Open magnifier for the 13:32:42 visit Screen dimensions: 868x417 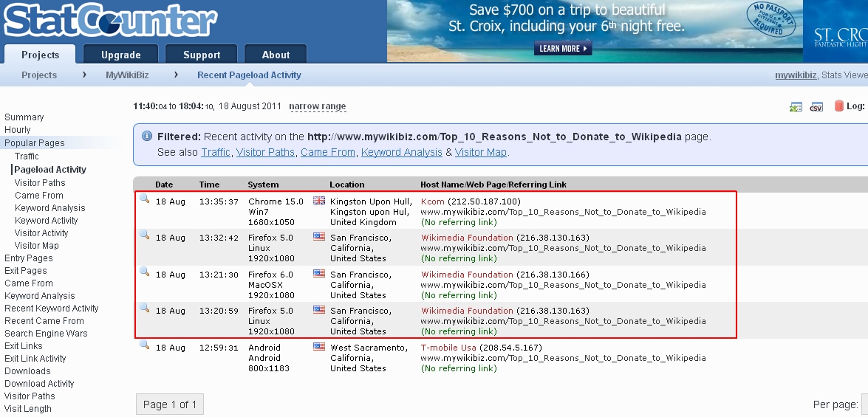click(145, 235)
